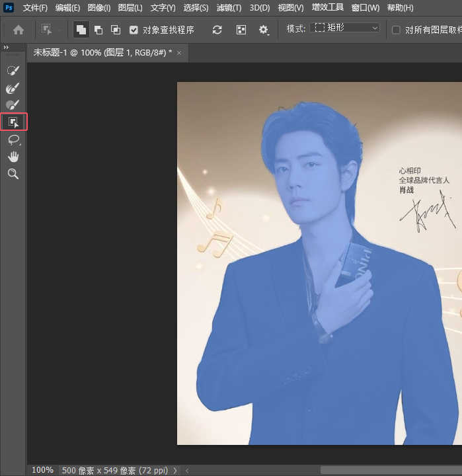Open the 编辑(E) menu
Viewport: 462px width, 476px height.
67,7
